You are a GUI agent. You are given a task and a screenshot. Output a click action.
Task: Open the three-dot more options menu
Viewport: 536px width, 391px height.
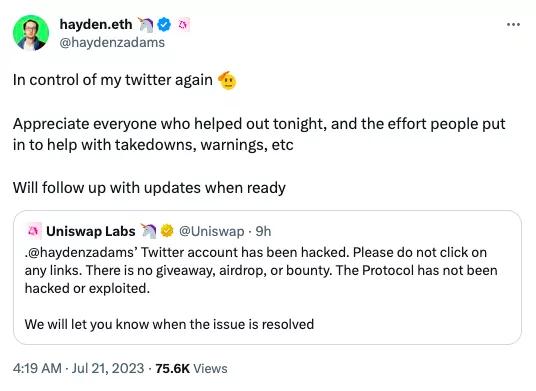click(x=513, y=25)
